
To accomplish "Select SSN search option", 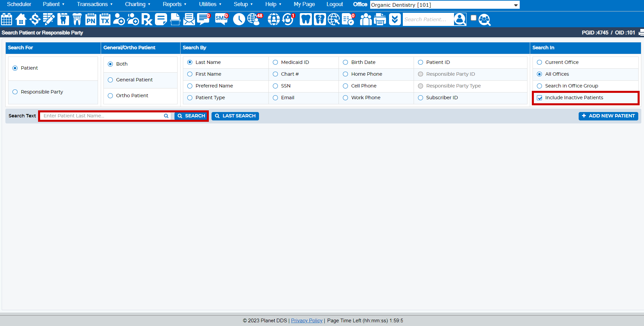I will click(x=275, y=86).
